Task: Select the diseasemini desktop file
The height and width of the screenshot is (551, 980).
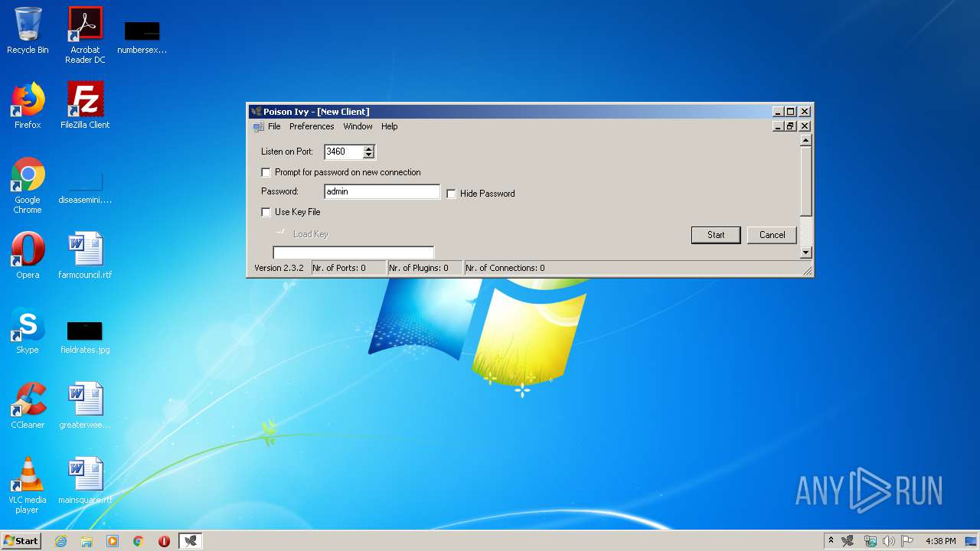Action: pos(85,186)
